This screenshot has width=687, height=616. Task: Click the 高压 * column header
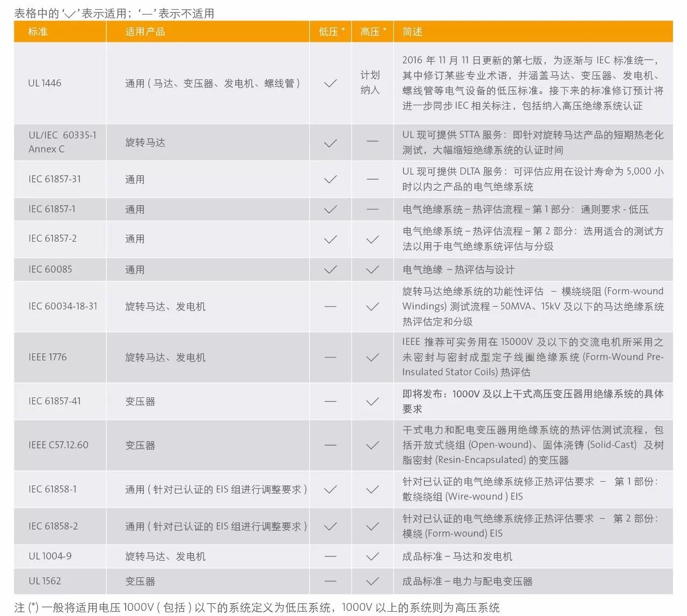[372, 32]
